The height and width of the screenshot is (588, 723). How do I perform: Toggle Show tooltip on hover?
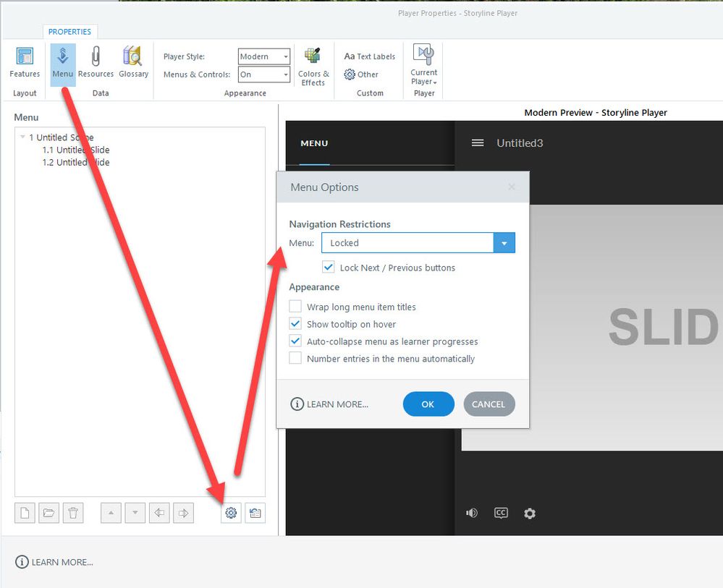(295, 324)
